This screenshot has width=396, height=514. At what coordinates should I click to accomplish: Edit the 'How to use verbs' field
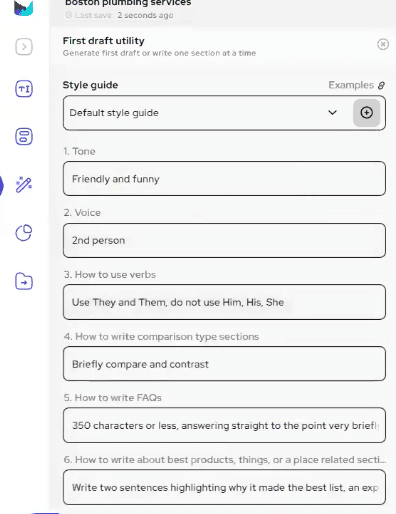pos(224,302)
